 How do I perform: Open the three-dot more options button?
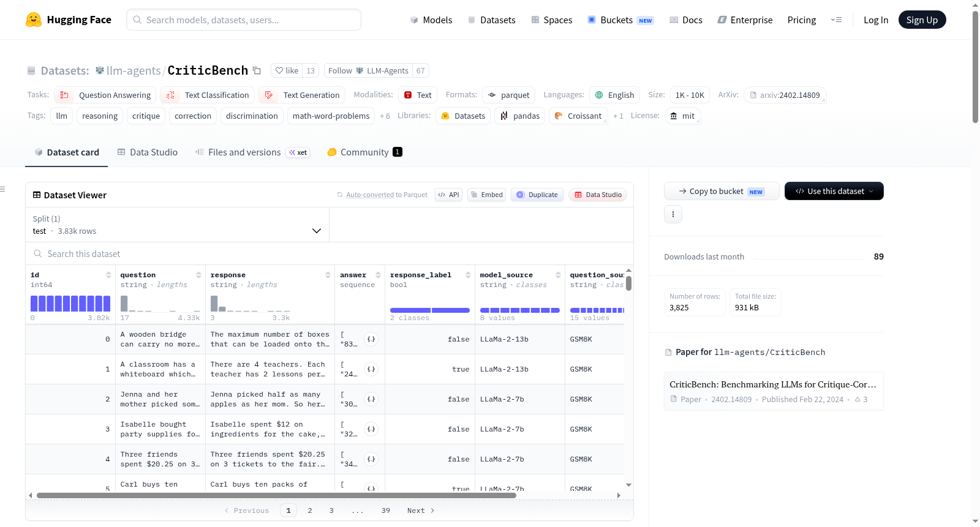point(673,214)
